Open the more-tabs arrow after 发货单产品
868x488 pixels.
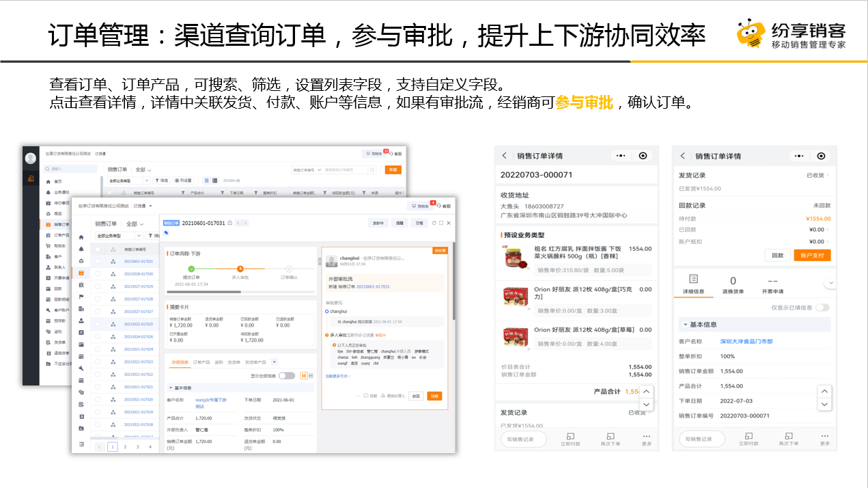click(275, 362)
